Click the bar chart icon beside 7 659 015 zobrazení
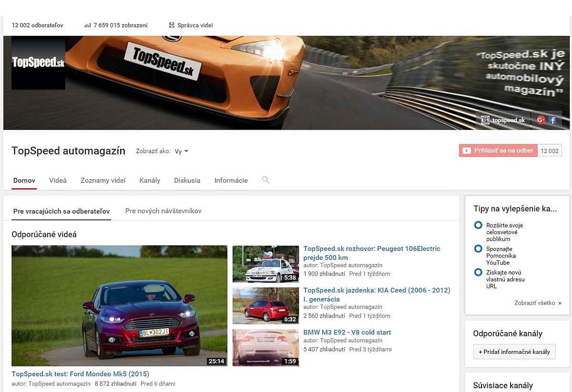Viewport: 572px width, 392px height. pos(87,25)
